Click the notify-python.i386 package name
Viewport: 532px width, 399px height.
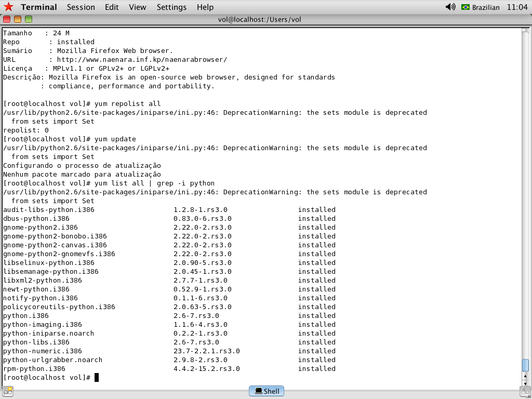tap(41, 298)
